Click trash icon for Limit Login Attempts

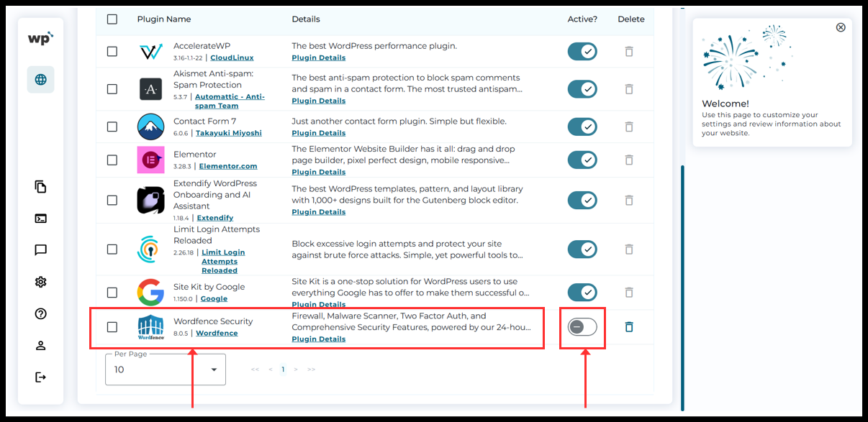point(629,249)
